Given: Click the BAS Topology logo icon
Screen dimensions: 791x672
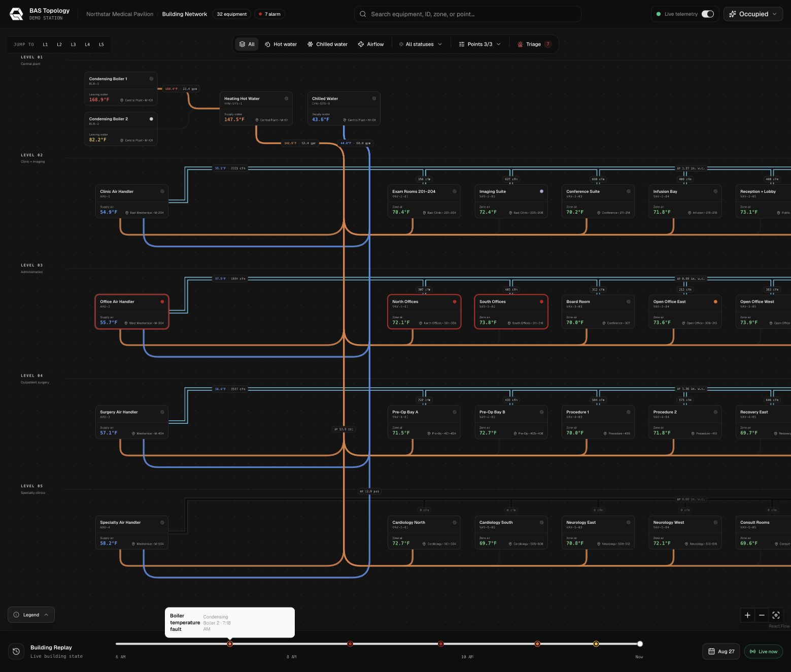Looking at the screenshot, I should (x=16, y=14).
